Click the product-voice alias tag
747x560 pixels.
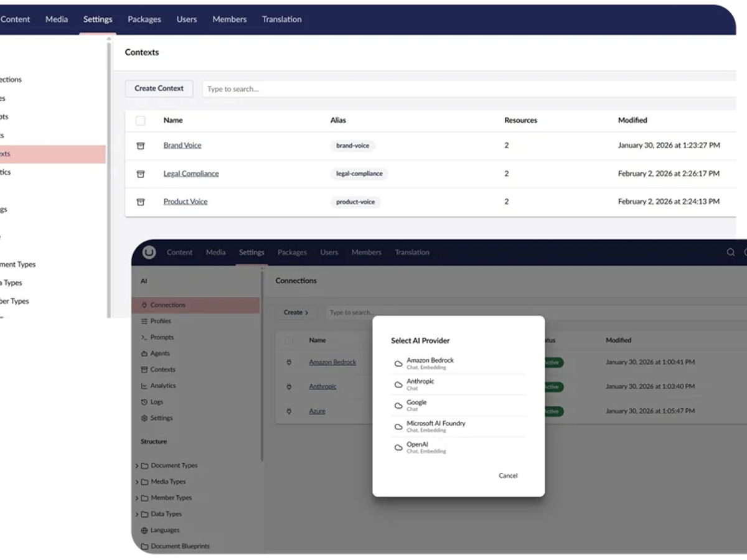(x=355, y=202)
